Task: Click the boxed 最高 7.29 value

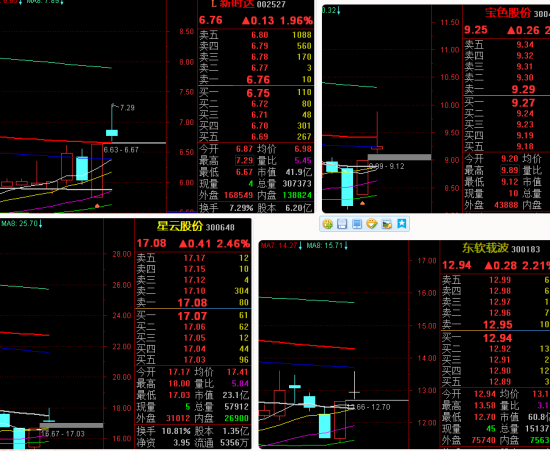Action: pos(244,161)
